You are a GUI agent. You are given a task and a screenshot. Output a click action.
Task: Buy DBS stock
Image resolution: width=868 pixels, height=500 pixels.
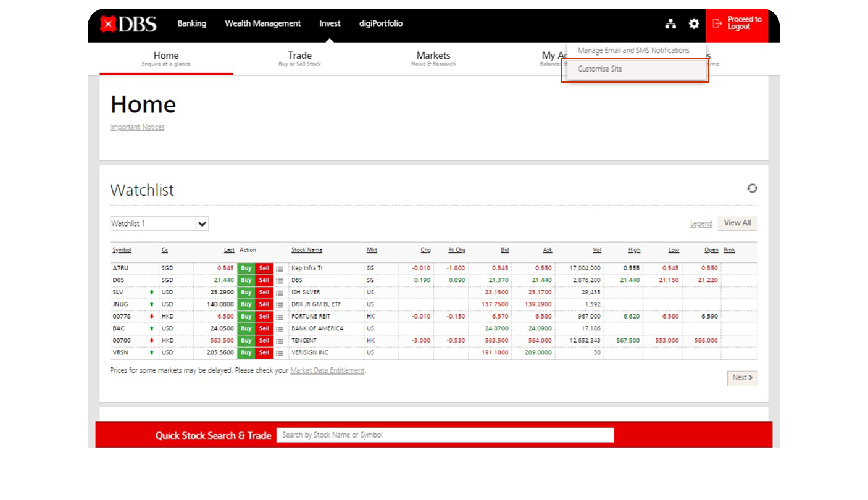tap(246, 280)
